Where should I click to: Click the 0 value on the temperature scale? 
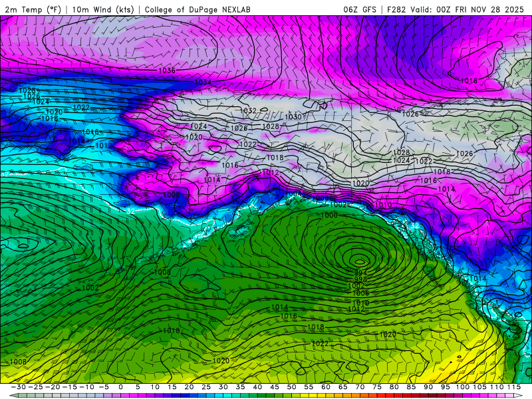click(121, 387)
